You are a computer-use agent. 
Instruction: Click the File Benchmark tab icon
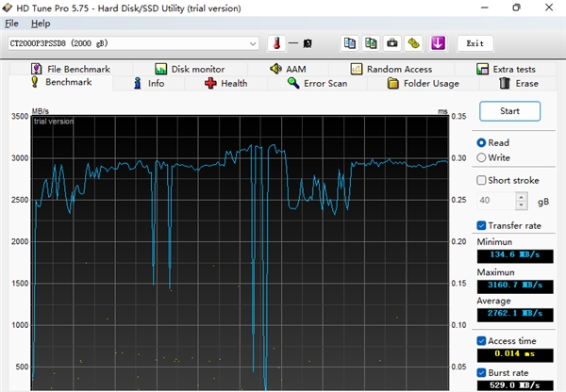pyautogui.click(x=36, y=69)
